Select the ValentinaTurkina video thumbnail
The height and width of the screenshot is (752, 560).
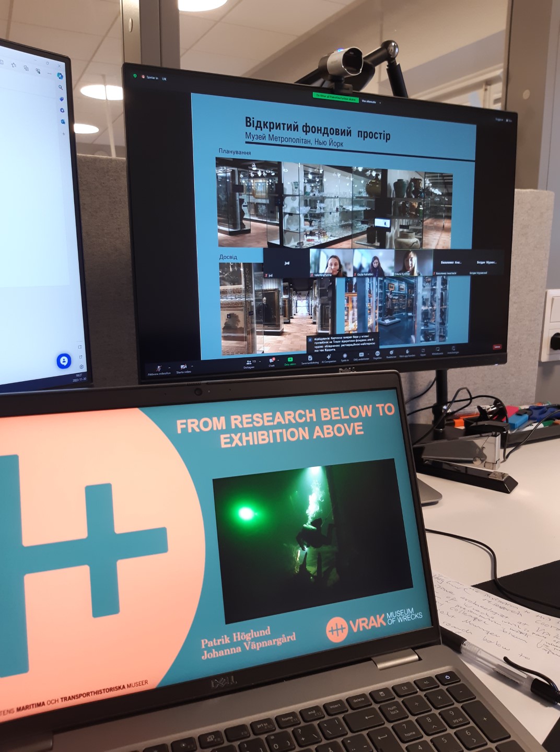[331, 263]
